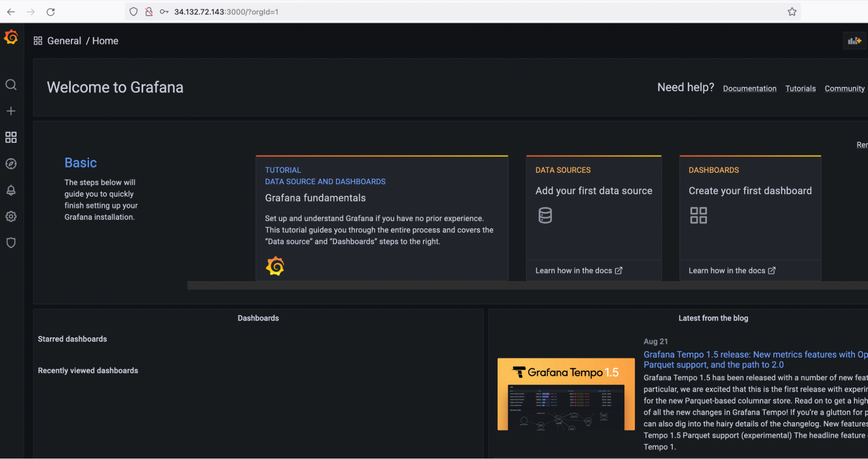
Task: Click the Dashboards panel title
Action: [x=258, y=318]
